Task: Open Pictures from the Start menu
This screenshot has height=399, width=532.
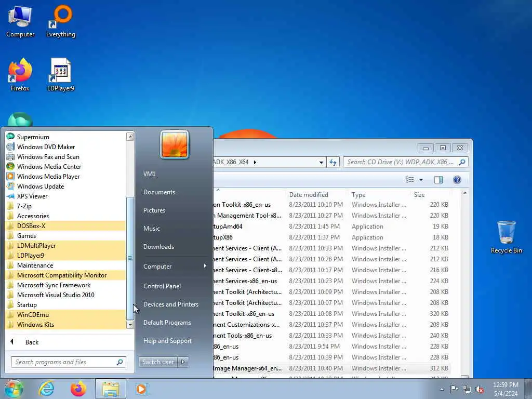Action: tap(154, 210)
